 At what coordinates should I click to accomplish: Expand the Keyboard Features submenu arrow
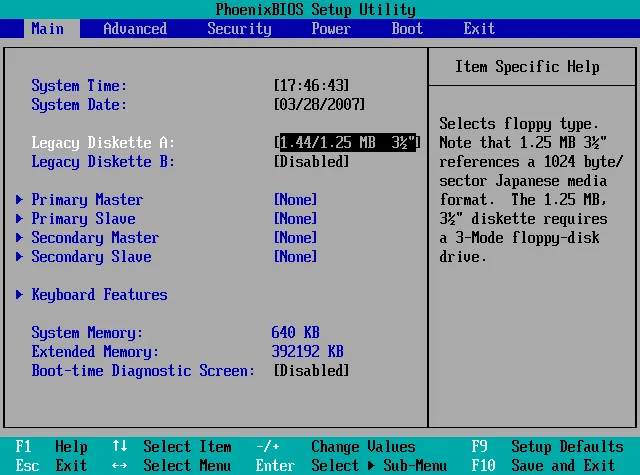coord(20,295)
